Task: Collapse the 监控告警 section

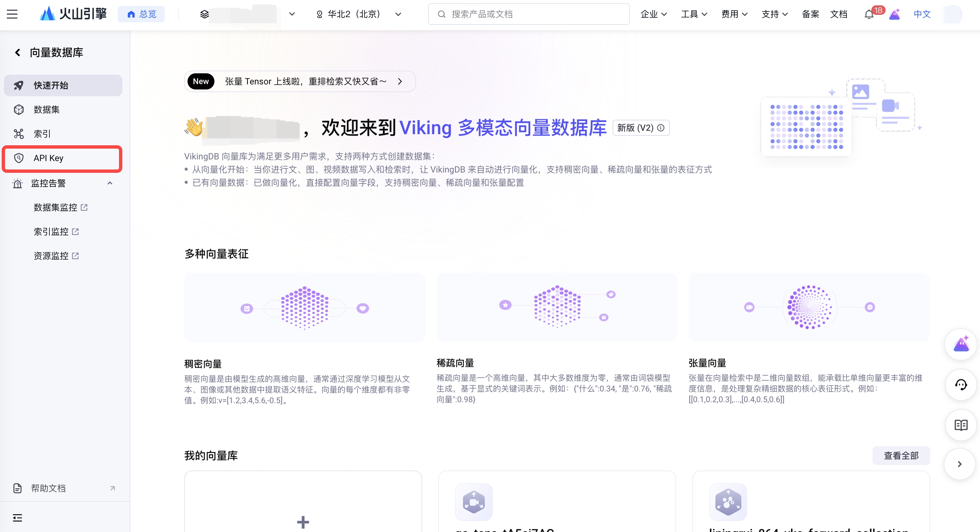Action: point(110,183)
